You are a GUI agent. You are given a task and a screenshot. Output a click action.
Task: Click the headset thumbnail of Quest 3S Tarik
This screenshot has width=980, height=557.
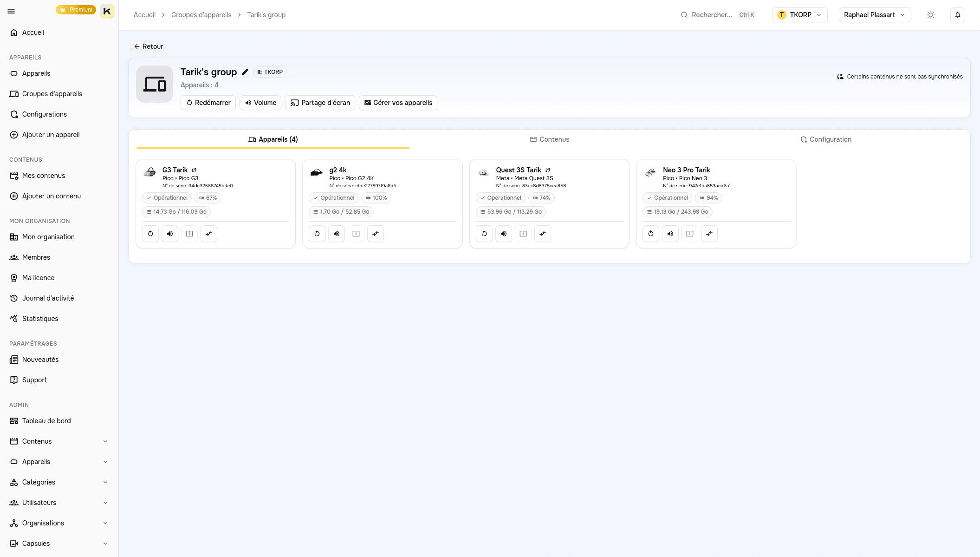pos(484,172)
